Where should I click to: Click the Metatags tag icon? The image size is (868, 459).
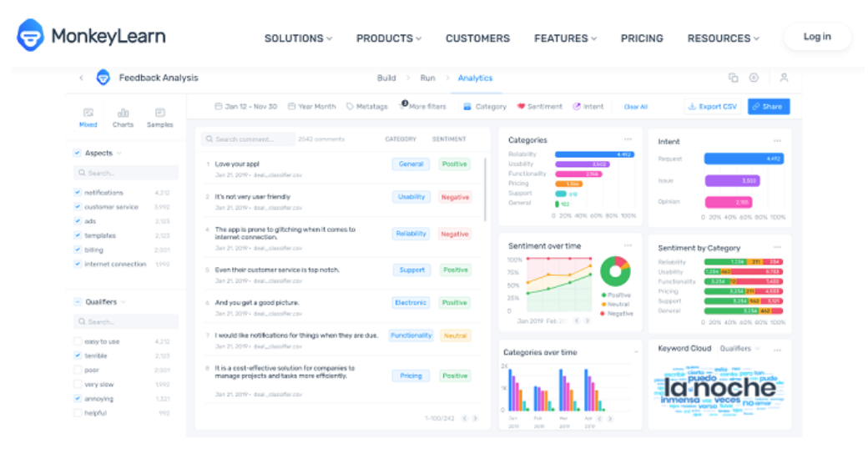[350, 106]
